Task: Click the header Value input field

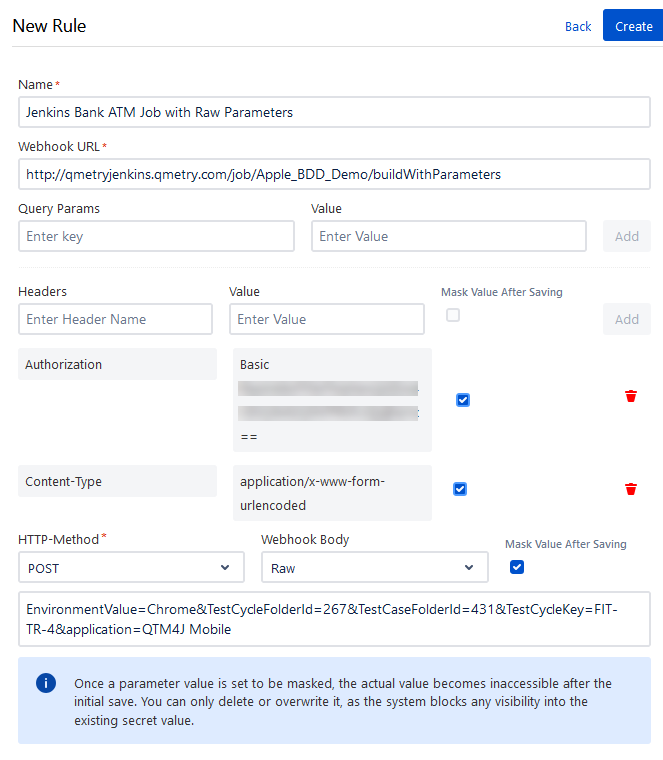Action: pos(327,319)
